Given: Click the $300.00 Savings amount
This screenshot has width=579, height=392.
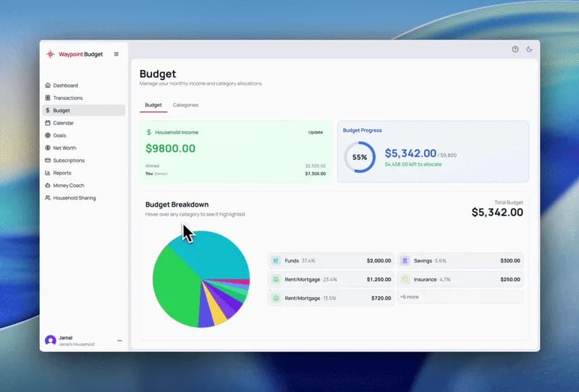Looking at the screenshot, I should (510, 260).
